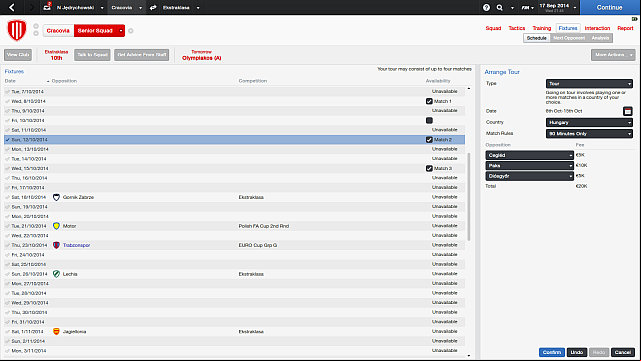Open the inbox mail icon
Screen dimensions: 641x361
point(47,7)
